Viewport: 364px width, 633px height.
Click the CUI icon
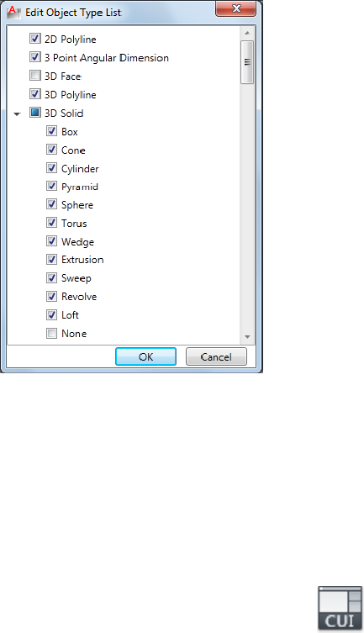(340, 608)
